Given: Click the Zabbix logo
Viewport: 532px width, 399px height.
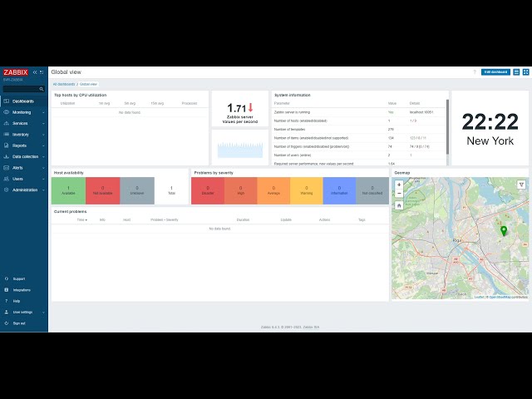Looking at the screenshot, I should [16, 72].
